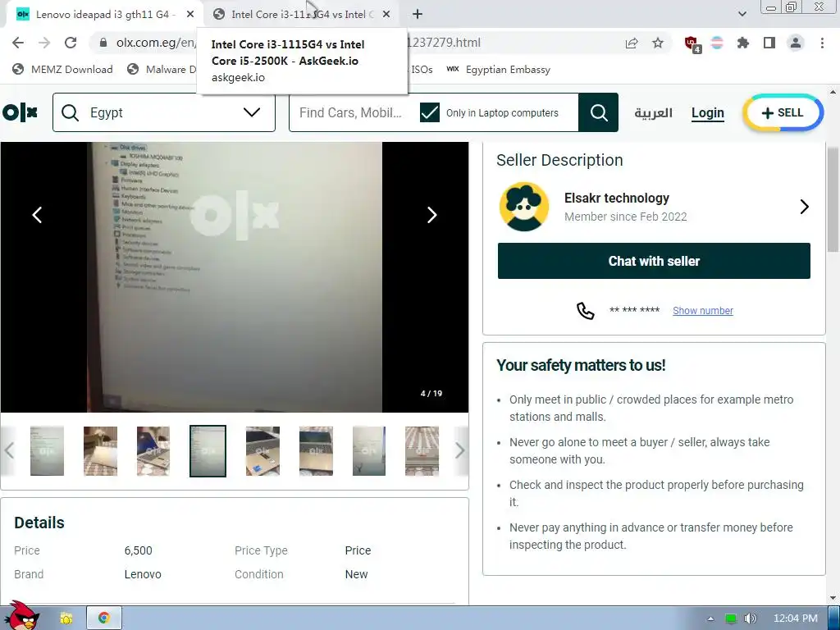Open the Chrome profile avatar

796,43
